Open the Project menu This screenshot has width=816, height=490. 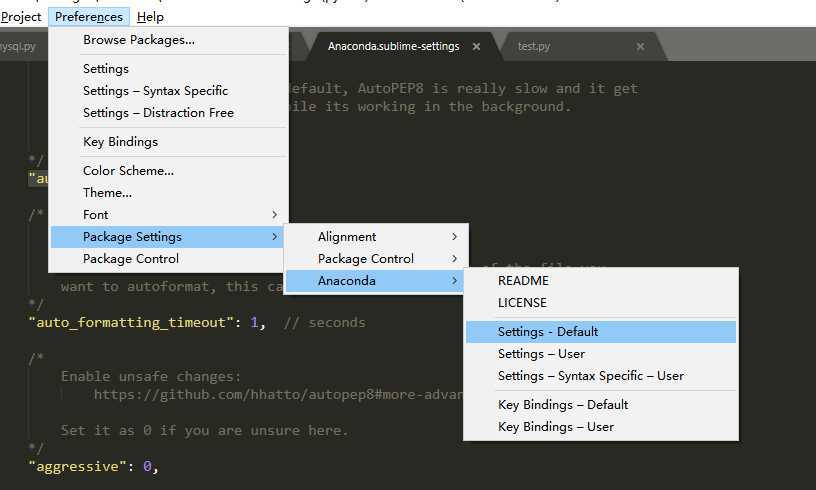[x=21, y=17]
